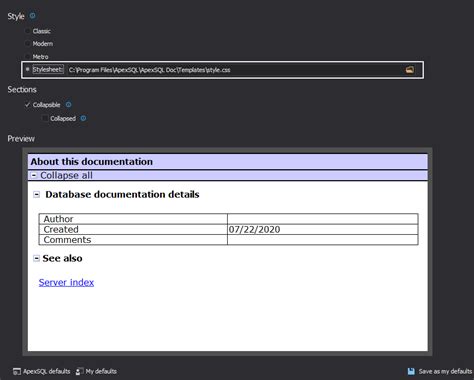474x380 pixels.
Task: Click the Save as my defaults label
Action: (x=445, y=371)
